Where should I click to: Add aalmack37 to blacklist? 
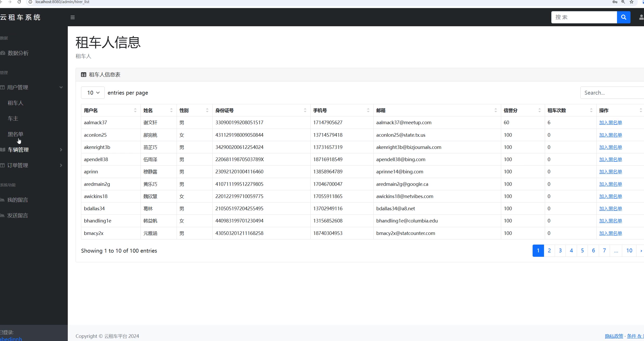(x=611, y=123)
